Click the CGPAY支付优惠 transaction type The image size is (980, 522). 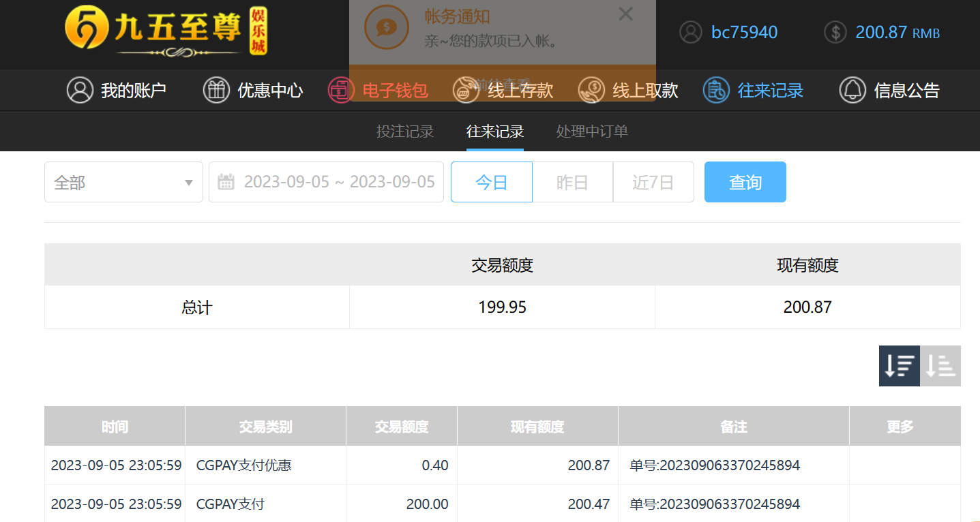click(243, 465)
